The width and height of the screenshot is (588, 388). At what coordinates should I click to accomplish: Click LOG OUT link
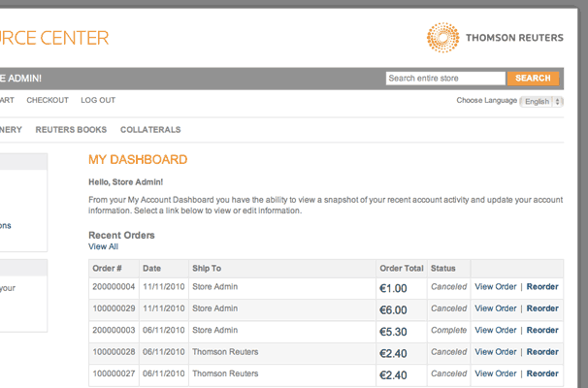click(98, 100)
